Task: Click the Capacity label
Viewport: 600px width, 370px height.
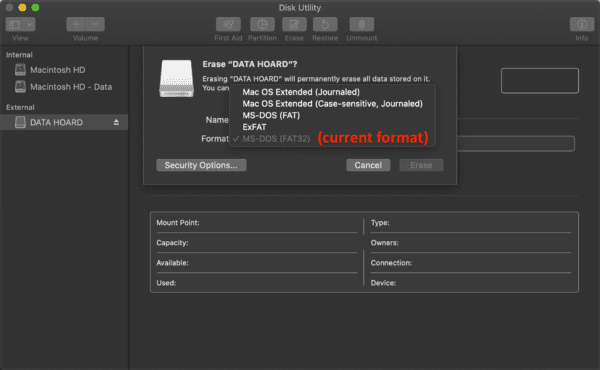Action: [x=172, y=243]
